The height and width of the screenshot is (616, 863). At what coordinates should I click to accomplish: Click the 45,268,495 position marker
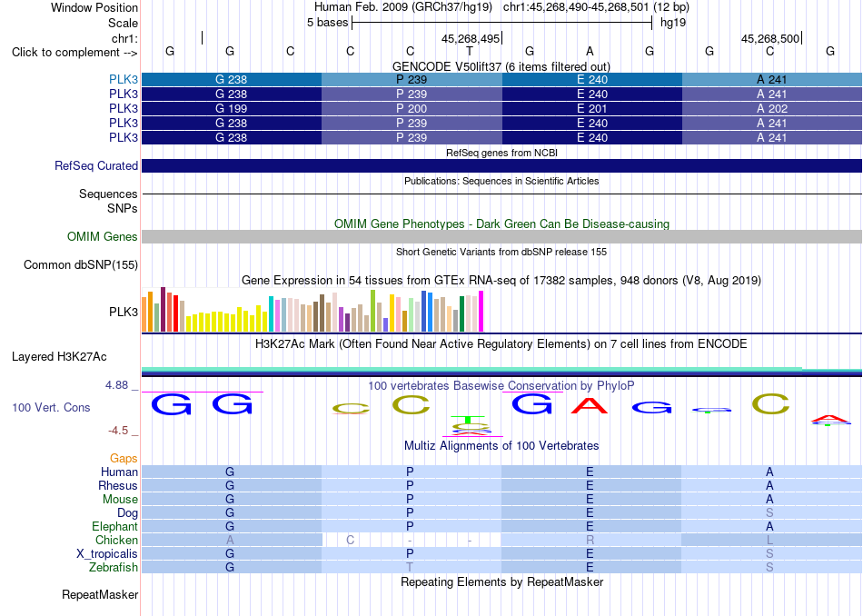(471, 38)
